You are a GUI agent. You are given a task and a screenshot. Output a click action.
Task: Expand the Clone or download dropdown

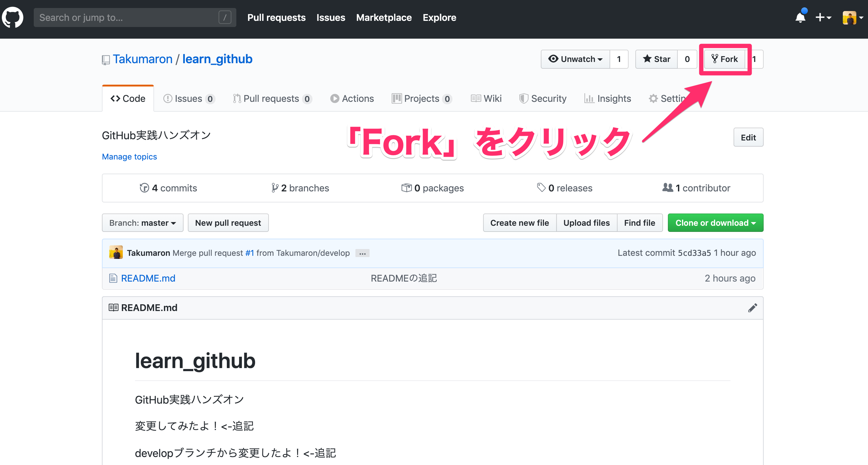[715, 222]
